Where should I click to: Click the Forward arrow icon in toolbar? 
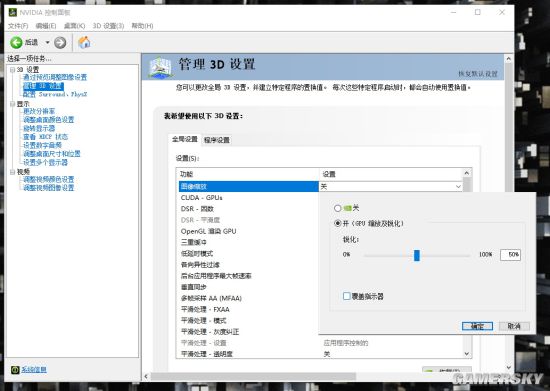click(x=60, y=42)
